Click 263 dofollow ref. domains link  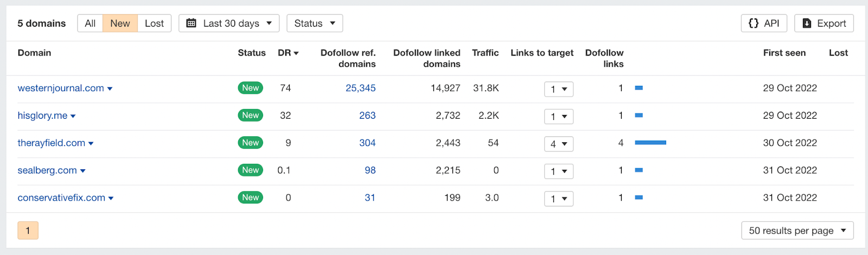coord(367,116)
